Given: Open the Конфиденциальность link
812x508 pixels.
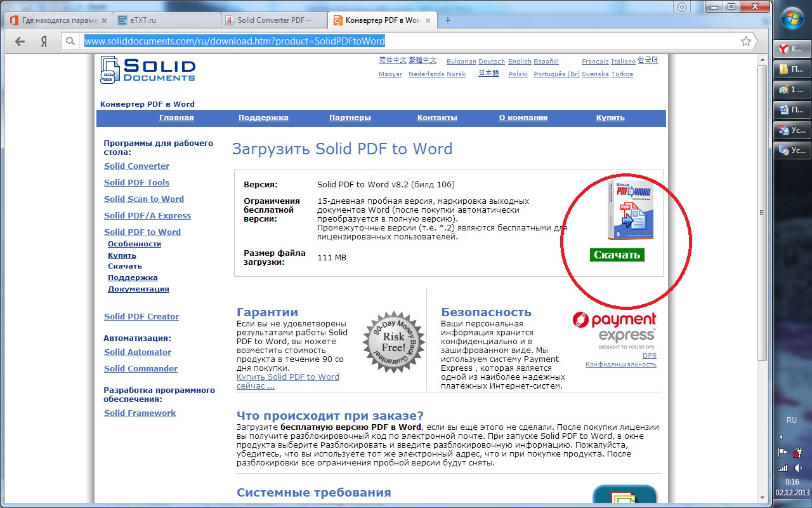Looking at the screenshot, I should coord(621,364).
